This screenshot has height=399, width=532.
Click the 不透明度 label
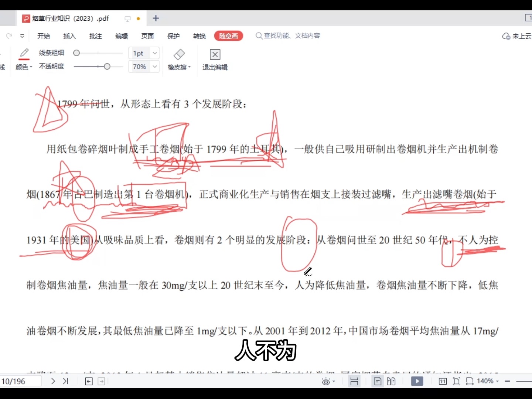tap(52, 66)
